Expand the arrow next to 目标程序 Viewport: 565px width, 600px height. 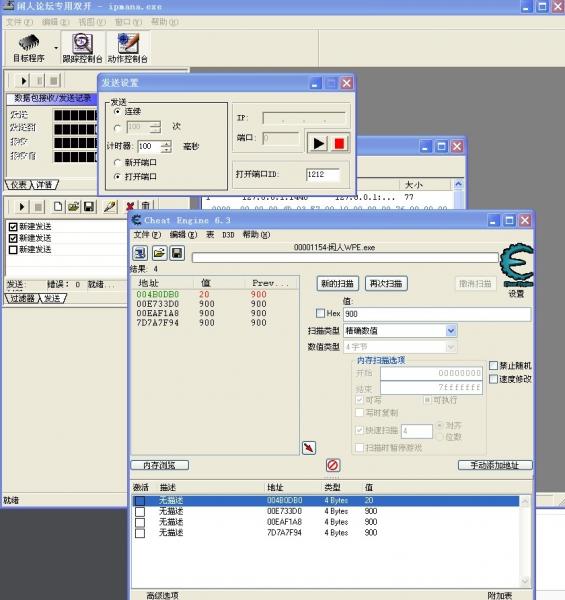tap(56, 48)
